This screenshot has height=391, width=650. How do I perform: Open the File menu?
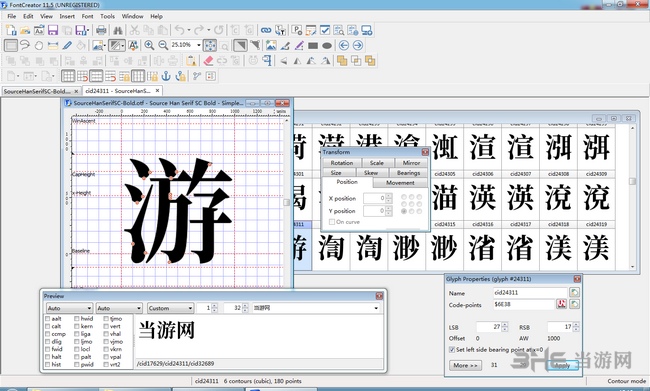[x=12, y=16]
